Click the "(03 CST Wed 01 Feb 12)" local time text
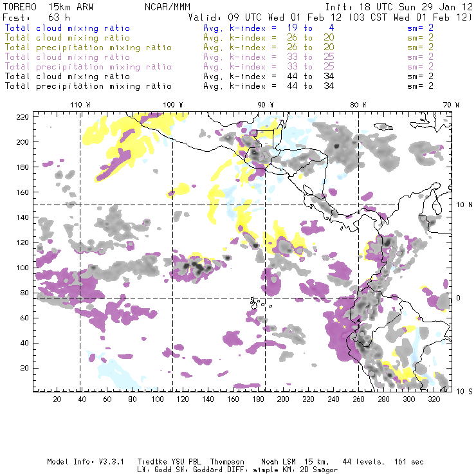Image resolution: width=476 pixels, height=476 pixels. 410,17
